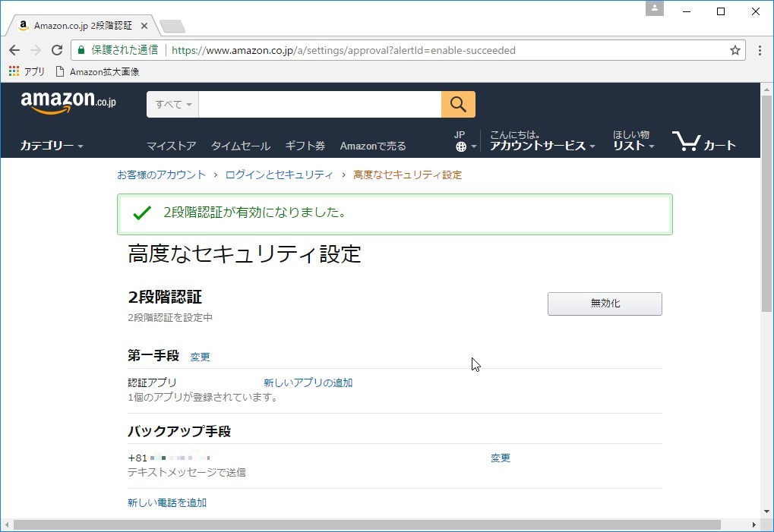Click the 新しい電話を追加 link

[166, 502]
